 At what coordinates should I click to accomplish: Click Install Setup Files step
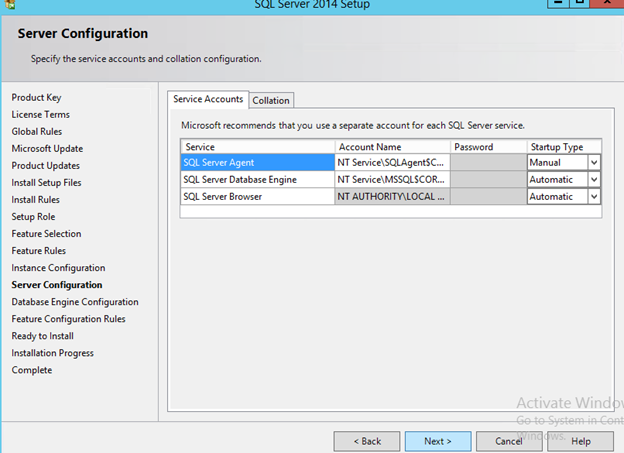[x=46, y=183]
